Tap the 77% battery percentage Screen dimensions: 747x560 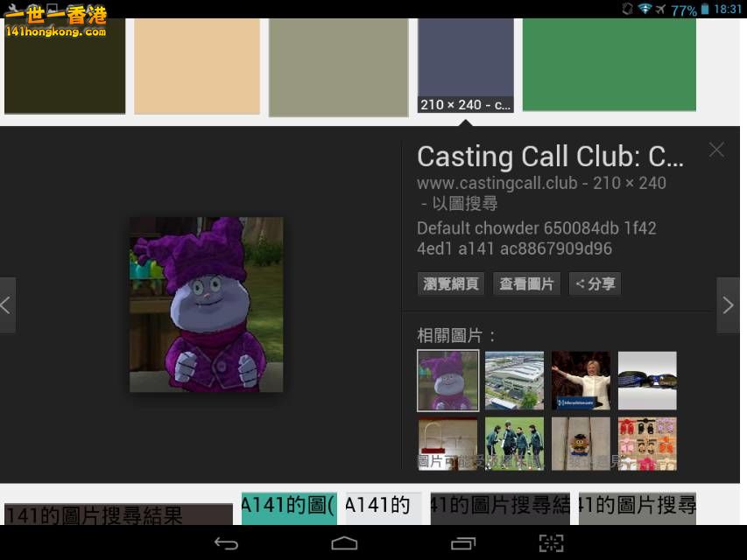pyautogui.click(x=684, y=10)
